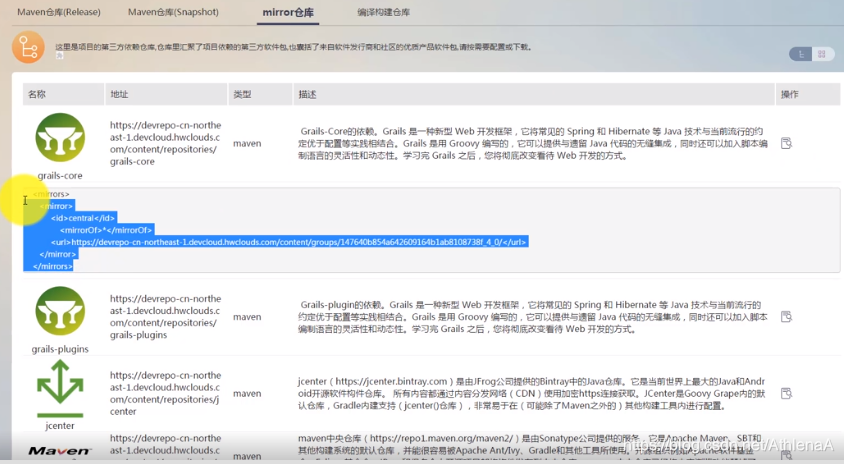This screenshot has width=844, height=464.
Task: Click the <url> devrepo mirror line
Action: 289,242
